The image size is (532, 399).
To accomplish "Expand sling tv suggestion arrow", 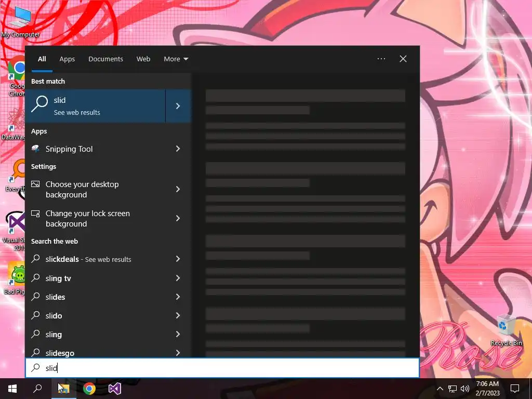I will [178, 278].
